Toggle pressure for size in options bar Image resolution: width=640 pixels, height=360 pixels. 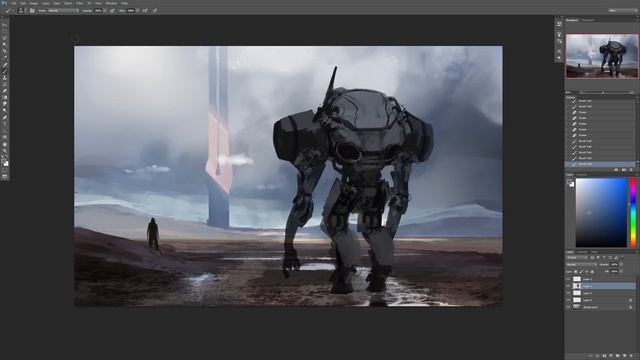click(x=155, y=11)
